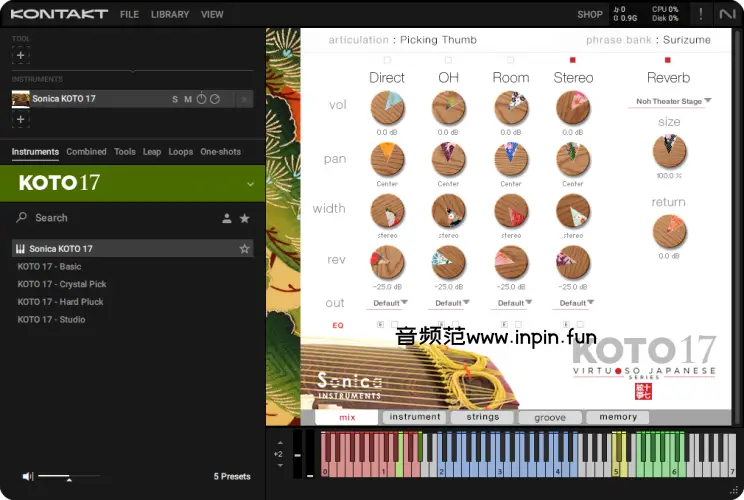Click the volume knob icon in instrument row
The width and height of the screenshot is (744, 500).
(202, 99)
